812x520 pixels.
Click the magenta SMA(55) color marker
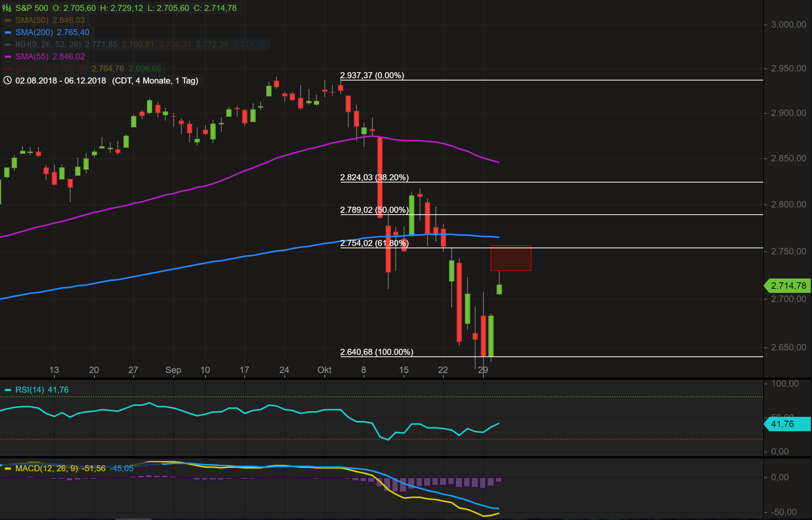tap(8, 57)
